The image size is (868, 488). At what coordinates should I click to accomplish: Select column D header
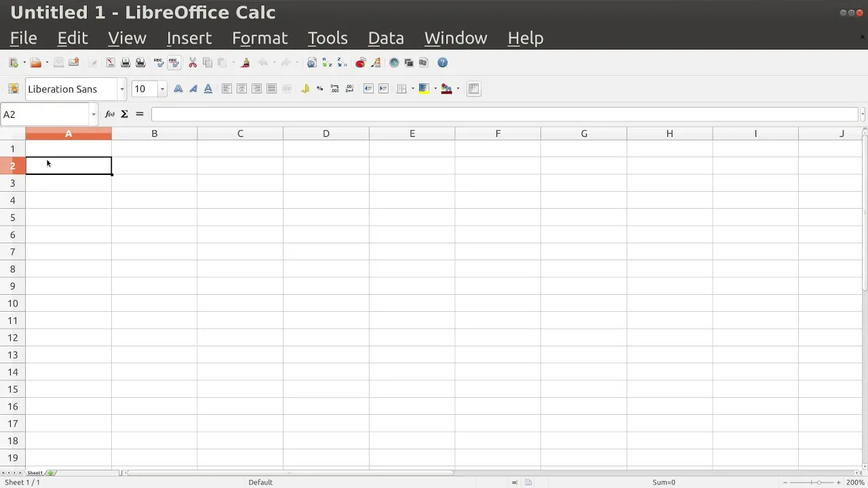click(326, 134)
